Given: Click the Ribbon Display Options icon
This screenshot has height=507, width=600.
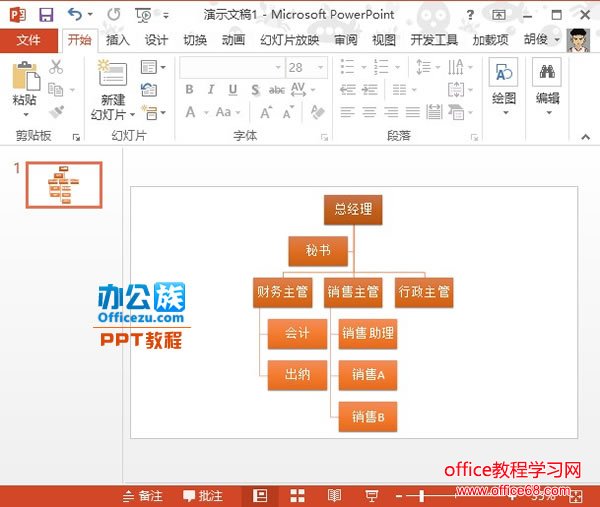Looking at the screenshot, I should (499, 15).
